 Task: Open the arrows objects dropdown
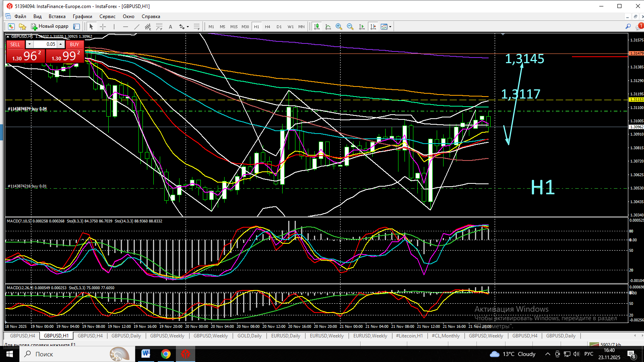(x=184, y=27)
